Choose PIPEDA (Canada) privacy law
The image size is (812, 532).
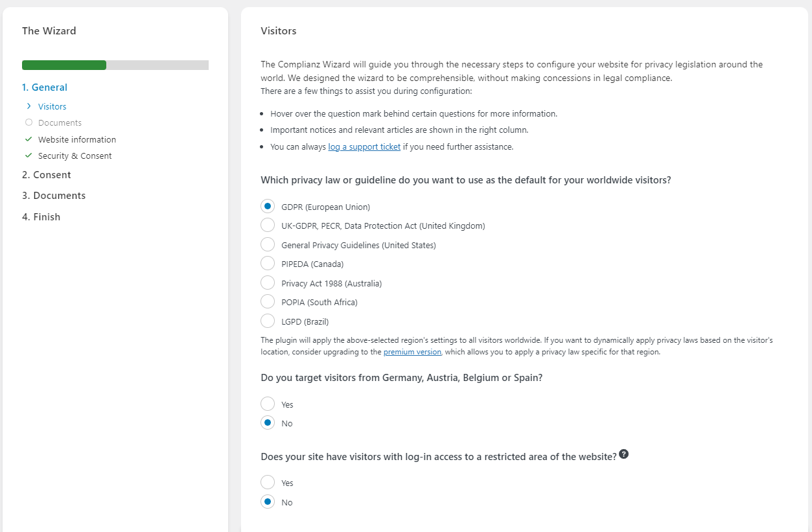(x=268, y=264)
